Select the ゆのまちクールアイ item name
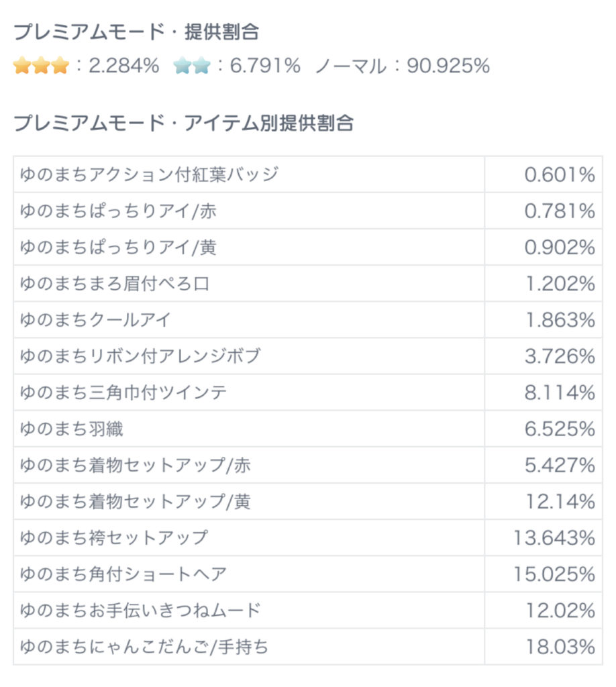 click(x=95, y=320)
